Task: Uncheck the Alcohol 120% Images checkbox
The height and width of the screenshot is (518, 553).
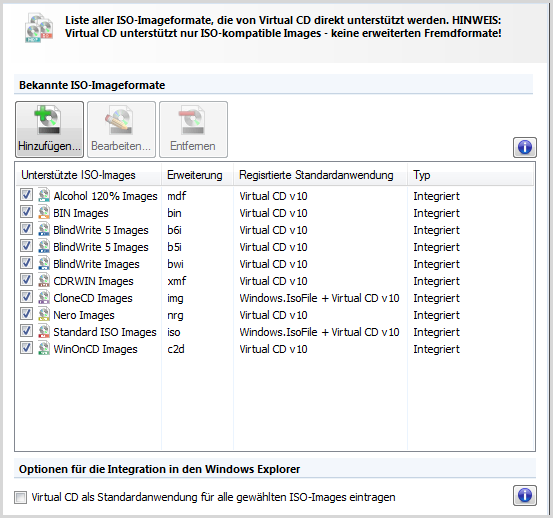Action: click(26, 195)
